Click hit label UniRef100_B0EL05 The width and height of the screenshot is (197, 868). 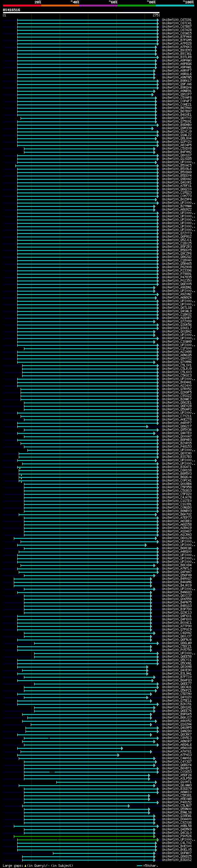coord(176,850)
